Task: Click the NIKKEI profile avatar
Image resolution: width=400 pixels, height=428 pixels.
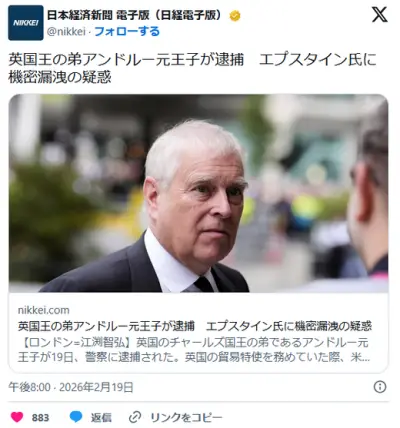Action: [26, 23]
